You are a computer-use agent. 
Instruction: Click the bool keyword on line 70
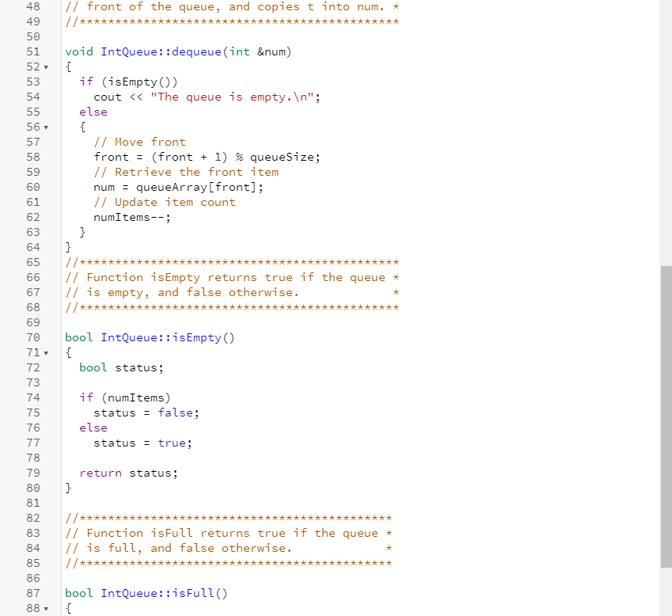coord(78,337)
